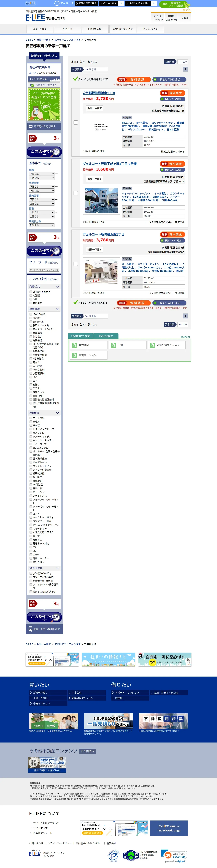This screenshot has width=217, height=868.
Task: Check the オール電化 checkbox in 設備仕様
Action: pos(31,418)
